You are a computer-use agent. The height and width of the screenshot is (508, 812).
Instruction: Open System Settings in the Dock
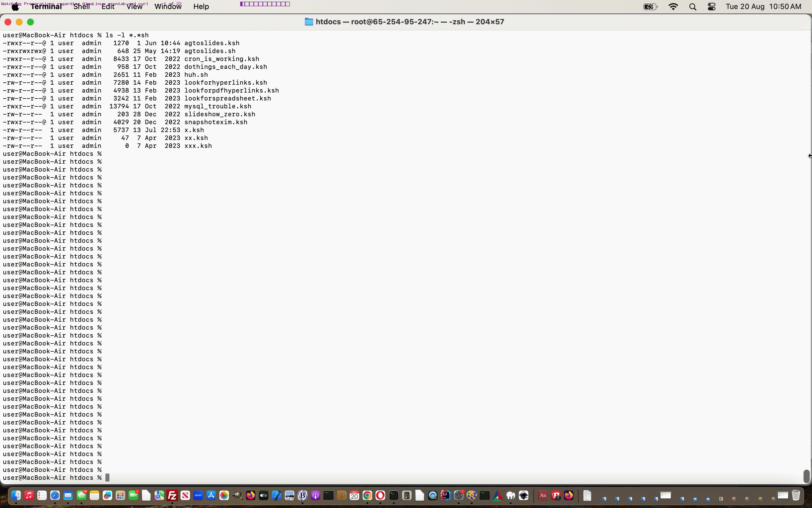(459, 495)
